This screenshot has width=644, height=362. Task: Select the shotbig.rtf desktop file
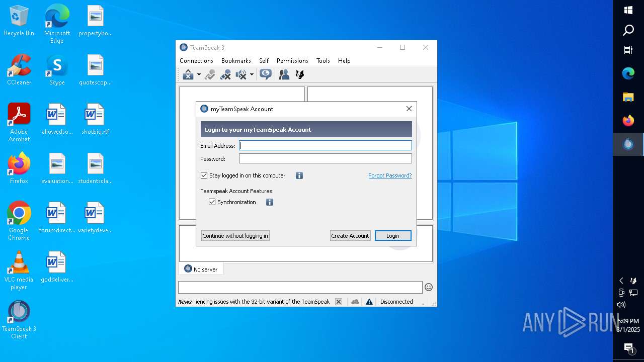tap(95, 119)
